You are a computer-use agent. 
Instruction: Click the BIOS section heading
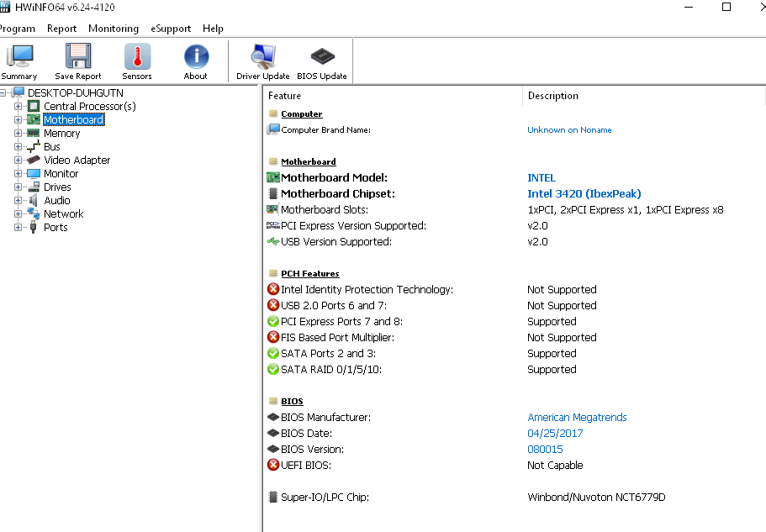[x=292, y=401]
